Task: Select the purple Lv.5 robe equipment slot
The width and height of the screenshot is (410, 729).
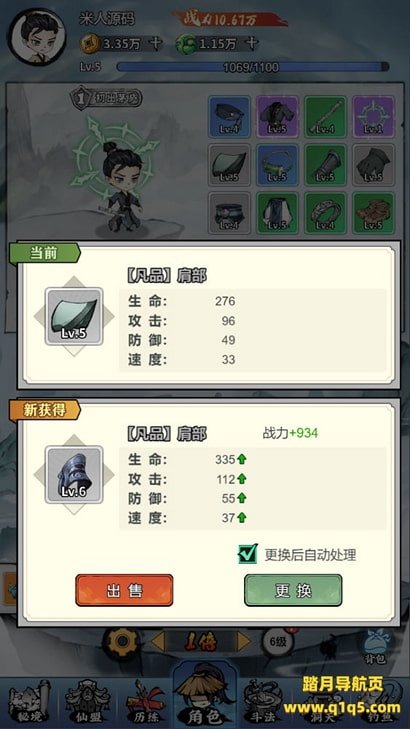Action: click(277, 117)
